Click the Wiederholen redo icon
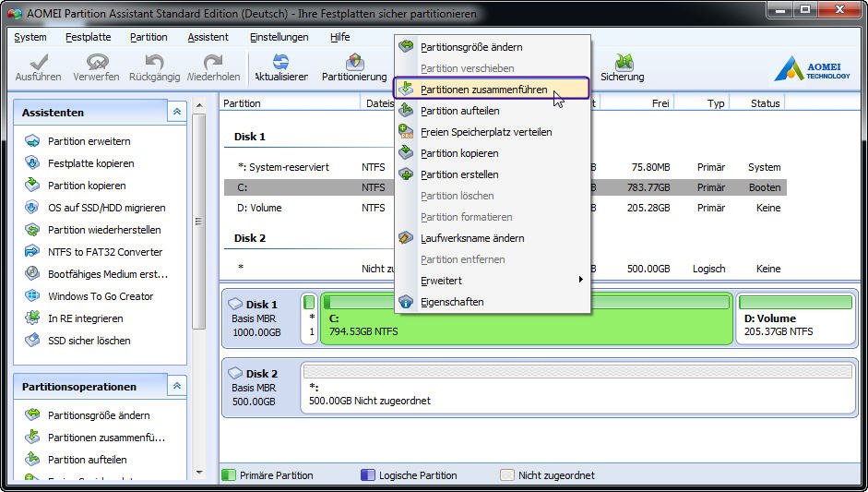This screenshot has height=492, width=868. coord(213,62)
